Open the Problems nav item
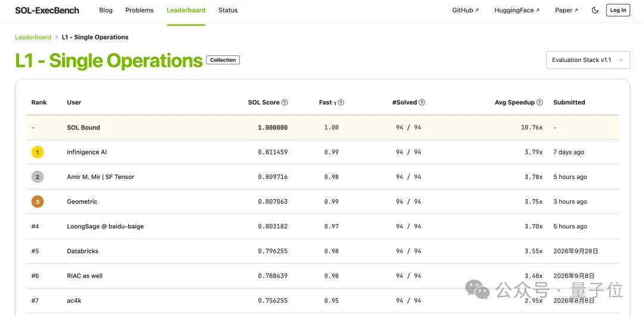Viewport: 644px width, 316px height. (139, 10)
